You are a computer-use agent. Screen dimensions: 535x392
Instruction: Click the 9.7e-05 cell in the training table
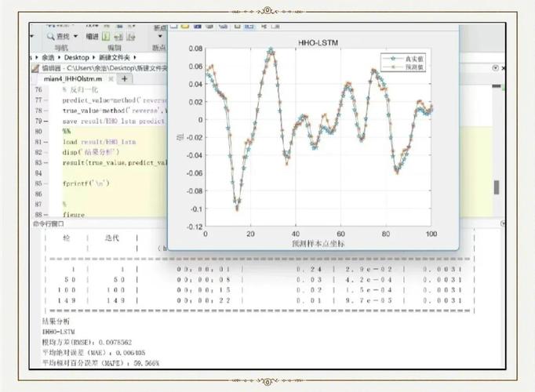pyautogui.click(x=369, y=300)
